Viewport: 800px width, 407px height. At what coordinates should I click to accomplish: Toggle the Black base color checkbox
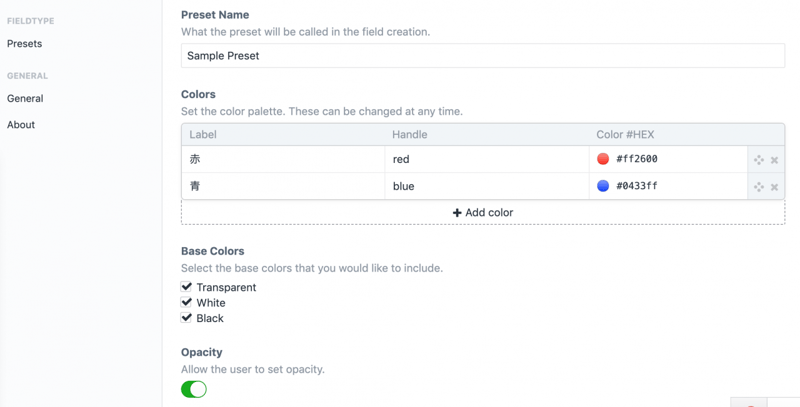click(187, 318)
